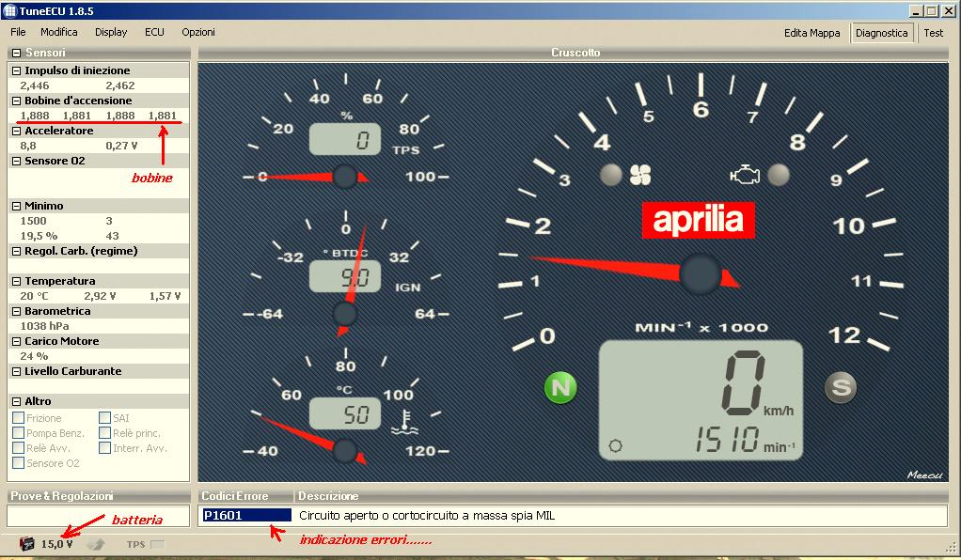The image size is (961, 560).
Task: Click the gray connection arrow icon in status bar
Action: pos(96,543)
